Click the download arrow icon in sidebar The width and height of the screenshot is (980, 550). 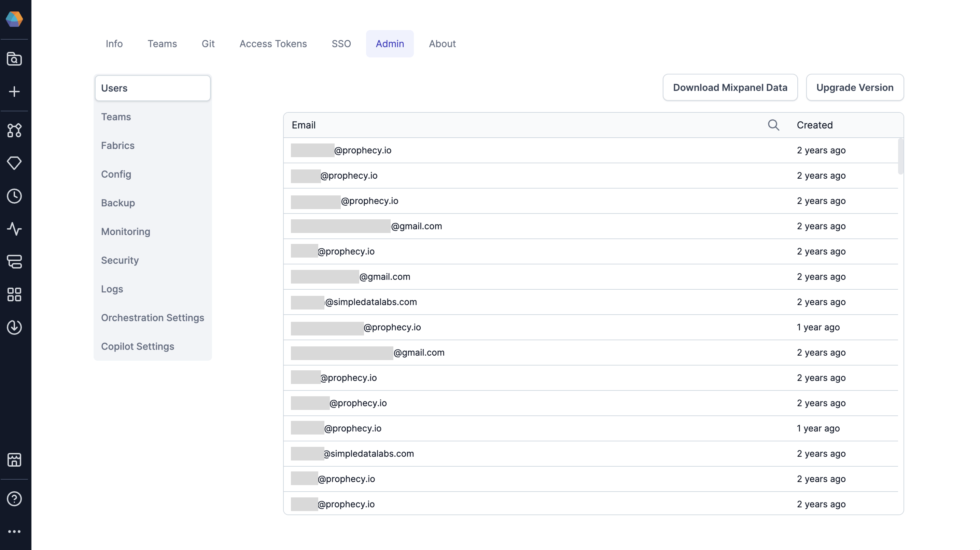[x=14, y=327]
